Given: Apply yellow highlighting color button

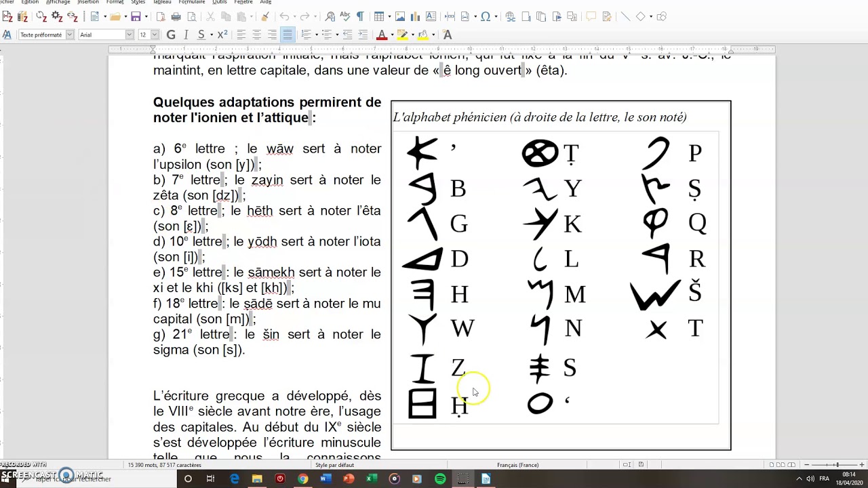Looking at the screenshot, I should tap(403, 35).
